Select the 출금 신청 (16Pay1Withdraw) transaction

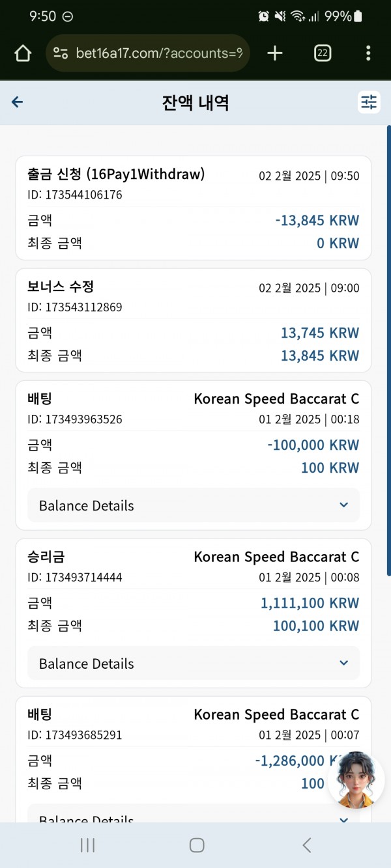click(x=194, y=208)
